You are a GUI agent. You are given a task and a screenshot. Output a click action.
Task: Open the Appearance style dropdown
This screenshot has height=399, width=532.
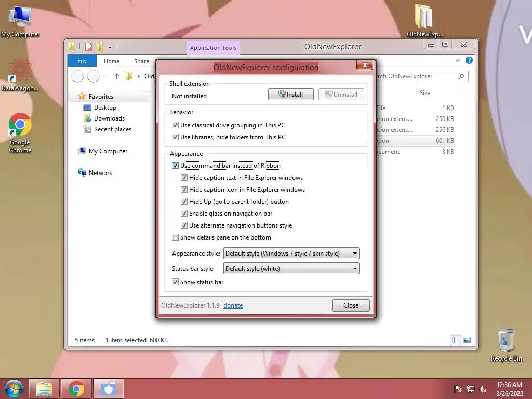[291, 254]
